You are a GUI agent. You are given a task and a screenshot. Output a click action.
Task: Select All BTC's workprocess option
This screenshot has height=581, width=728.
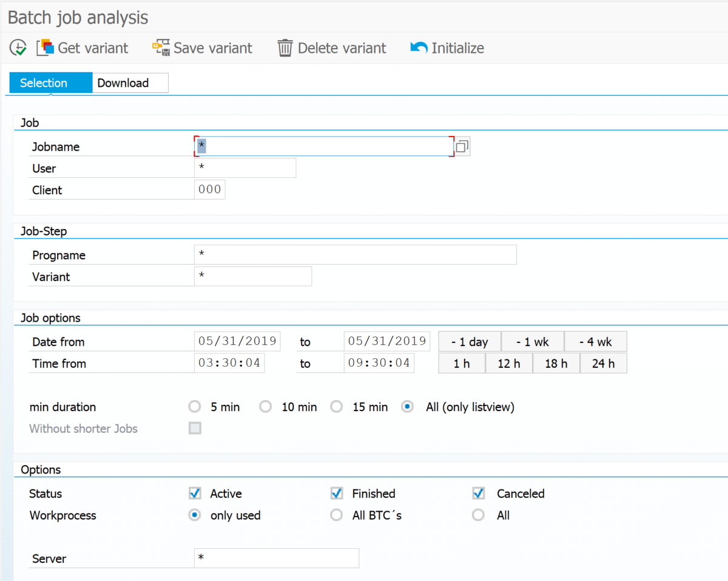click(x=337, y=515)
